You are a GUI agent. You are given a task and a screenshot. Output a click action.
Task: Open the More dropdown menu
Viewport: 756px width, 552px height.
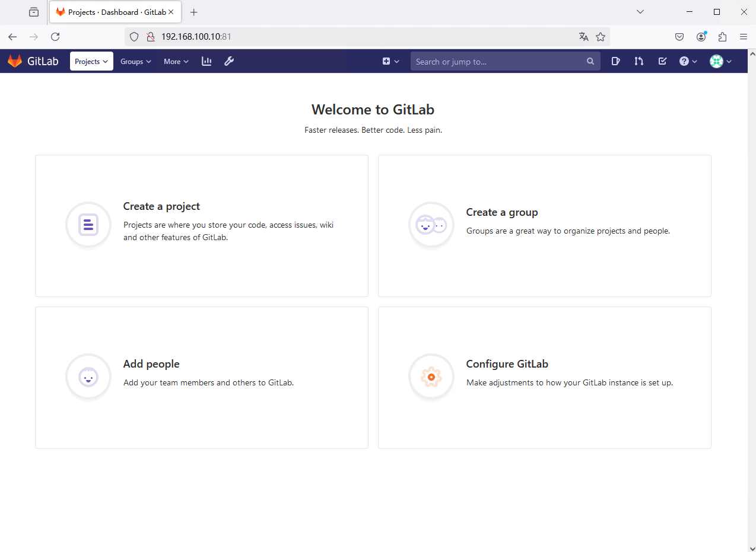176,61
